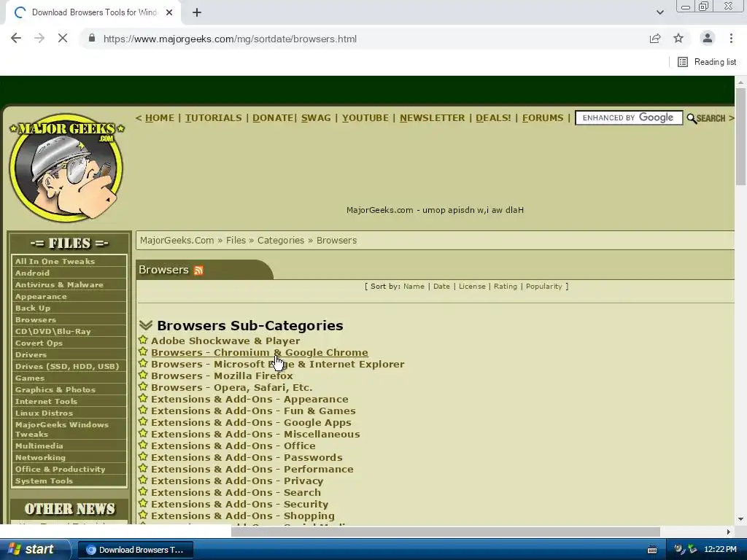Click the keyboard icon in system tray
Screen dimensions: 747x560
(x=652, y=550)
